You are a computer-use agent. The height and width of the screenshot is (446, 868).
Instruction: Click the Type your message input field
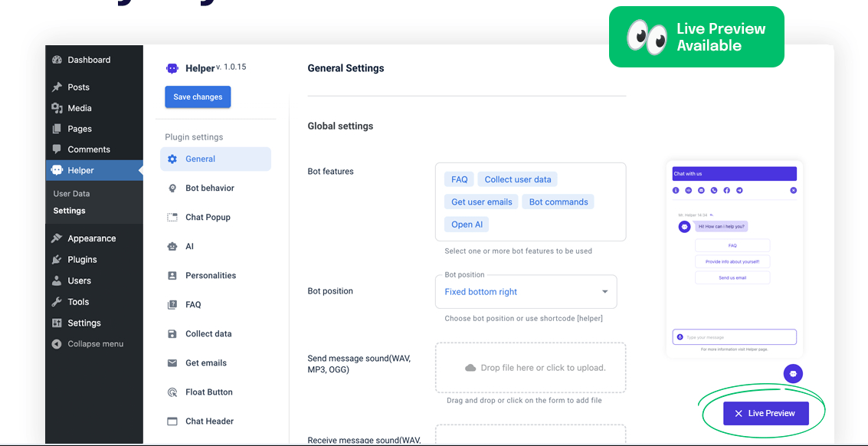click(738, 337)
